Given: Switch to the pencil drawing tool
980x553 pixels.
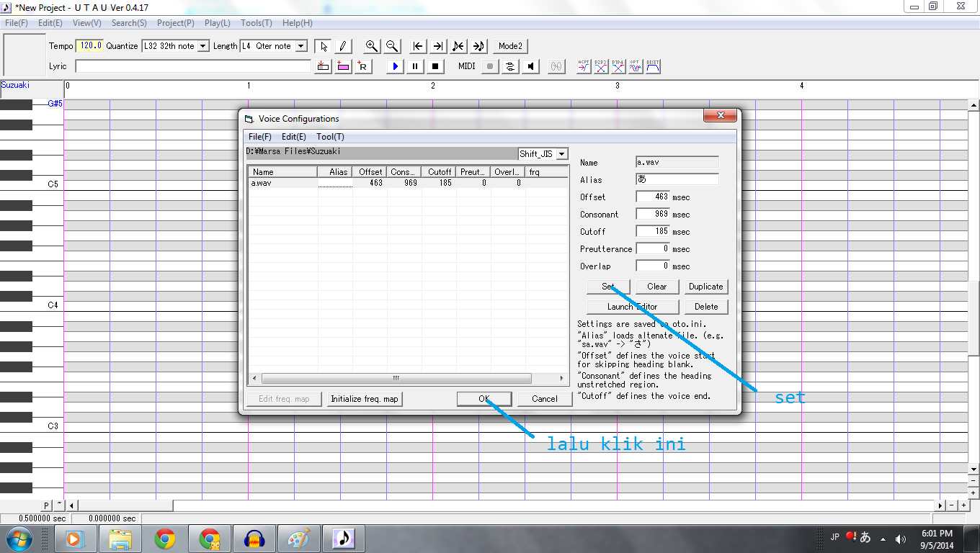Looking at the screenshot, I should (343, 45).
